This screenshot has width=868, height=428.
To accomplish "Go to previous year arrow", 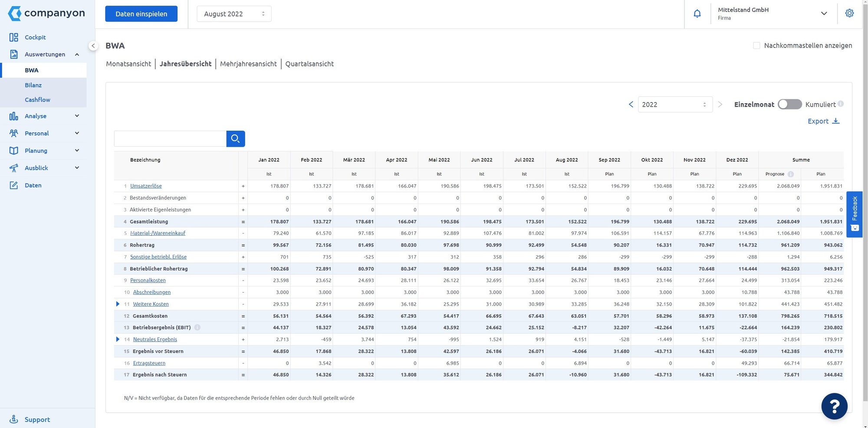I will tap(631, 104).
